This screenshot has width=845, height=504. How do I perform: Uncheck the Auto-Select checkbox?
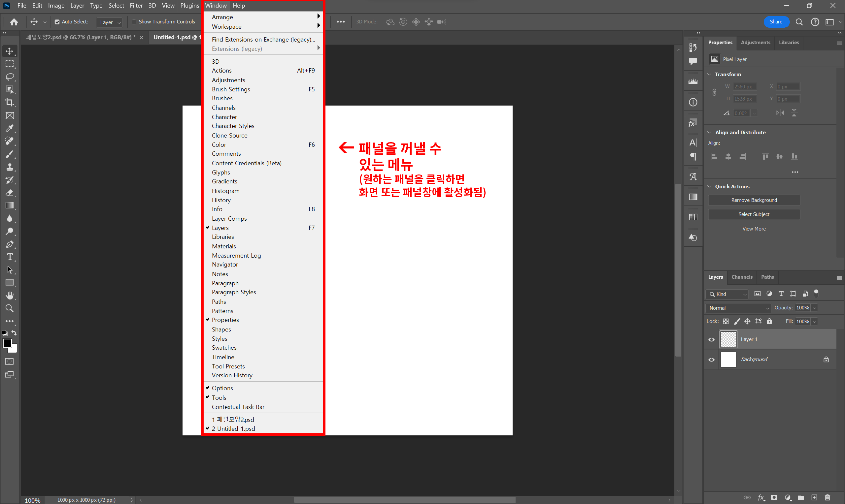[57, 22]
